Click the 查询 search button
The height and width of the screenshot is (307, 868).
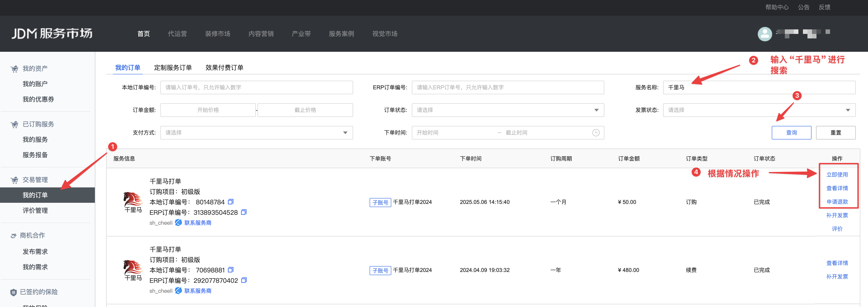[x=791, y=133]
